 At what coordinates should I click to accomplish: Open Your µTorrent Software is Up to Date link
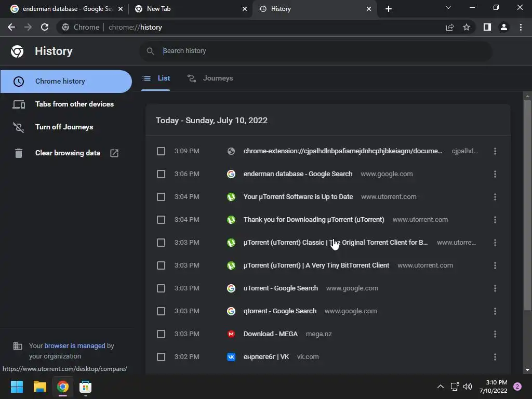coord(298,197)
